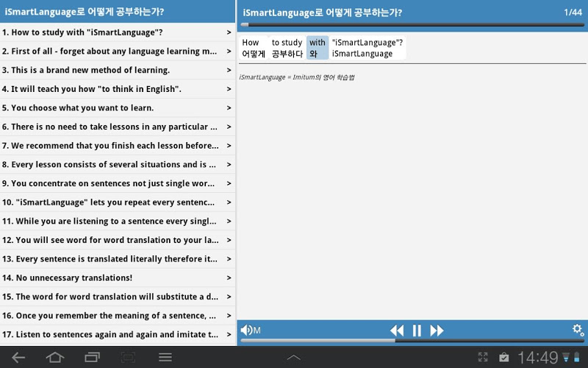Click the chevron on "No unnecessary translations!"

click(229, 278)
